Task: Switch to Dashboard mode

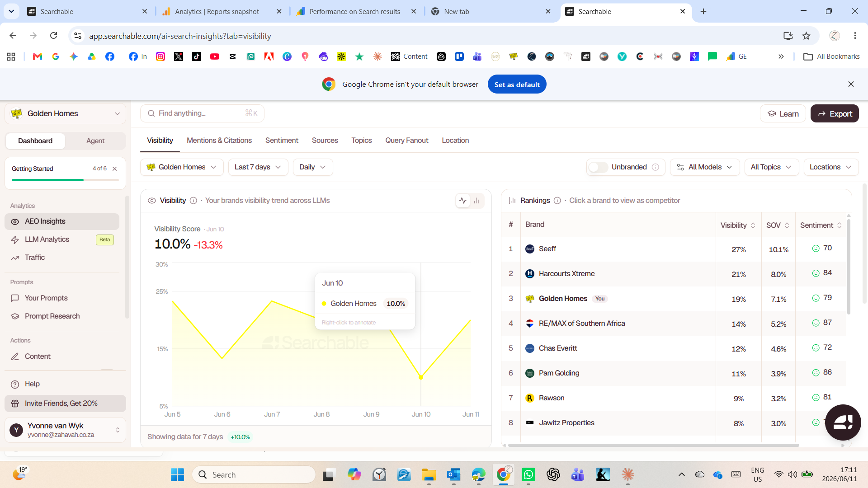Action: pos(35,141)
